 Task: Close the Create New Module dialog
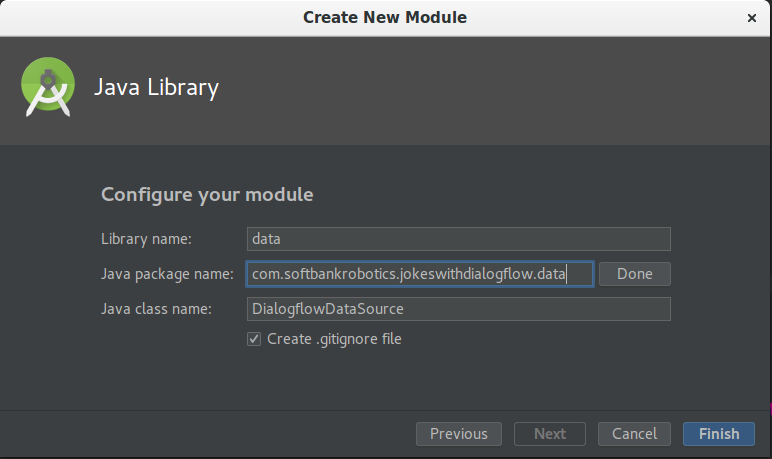751,18
